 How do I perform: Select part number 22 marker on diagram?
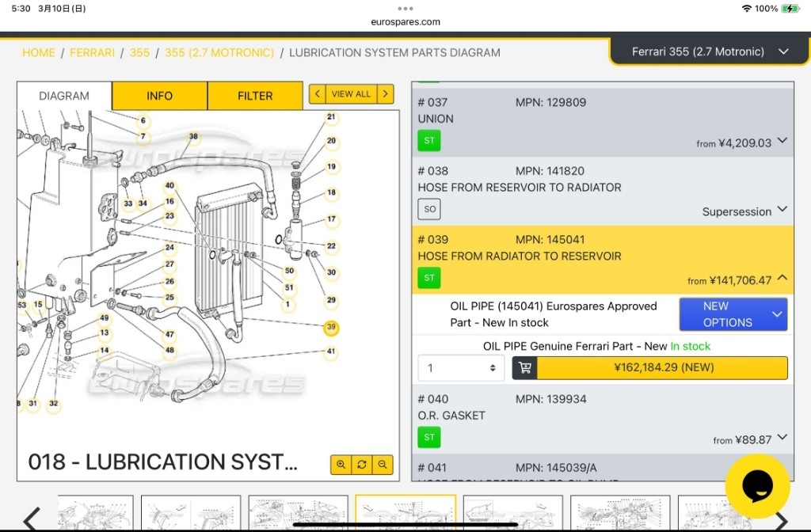click(331, 246)
